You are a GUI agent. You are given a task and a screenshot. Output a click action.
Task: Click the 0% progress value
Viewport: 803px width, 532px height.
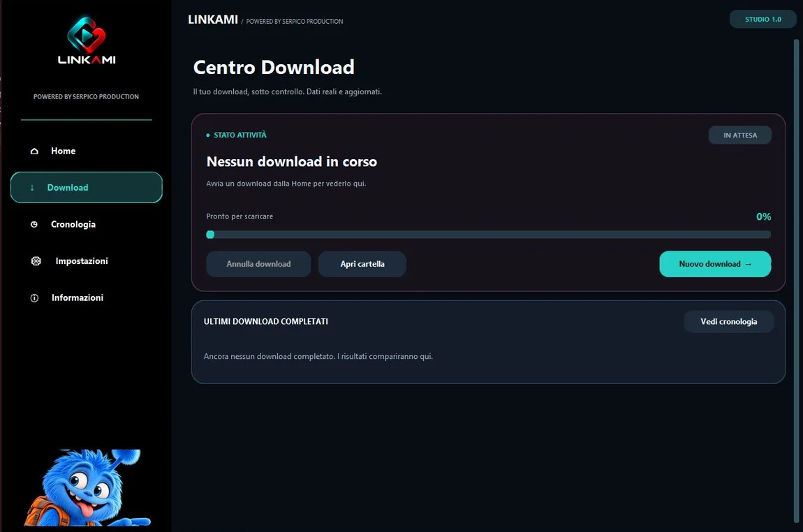coord(764,216)
